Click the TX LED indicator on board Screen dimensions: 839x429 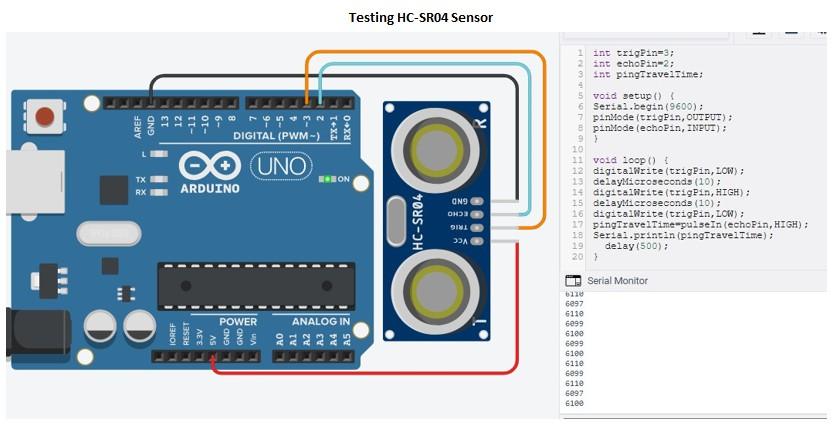[x=159, y=180]
